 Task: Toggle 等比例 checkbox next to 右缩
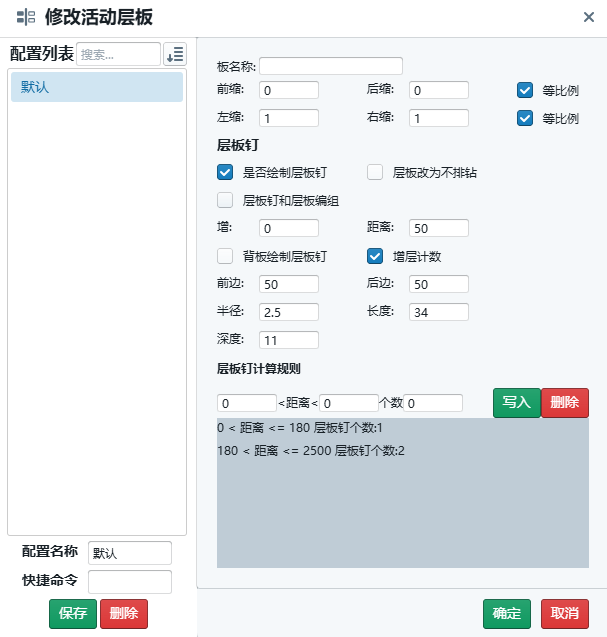tap(525, 118)
